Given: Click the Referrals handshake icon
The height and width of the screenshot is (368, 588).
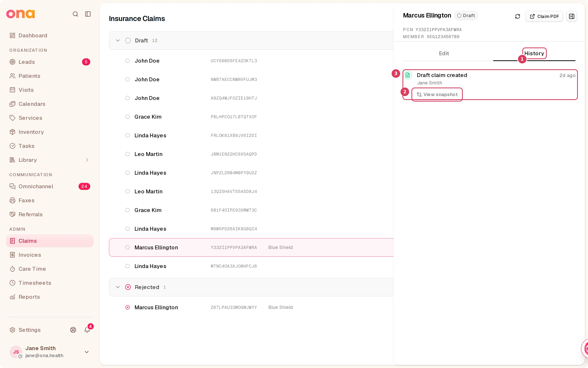Looking at the screenshot, I should [x=12, y=214].
